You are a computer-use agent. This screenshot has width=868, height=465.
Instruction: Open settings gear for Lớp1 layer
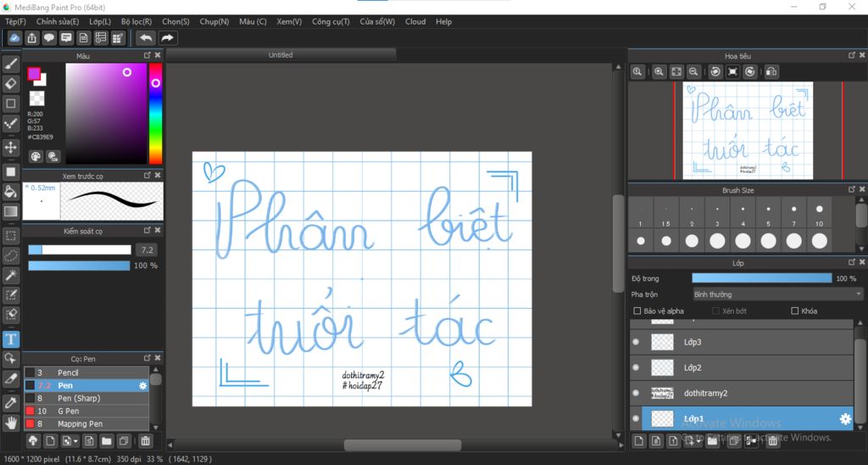pos(844,419)
